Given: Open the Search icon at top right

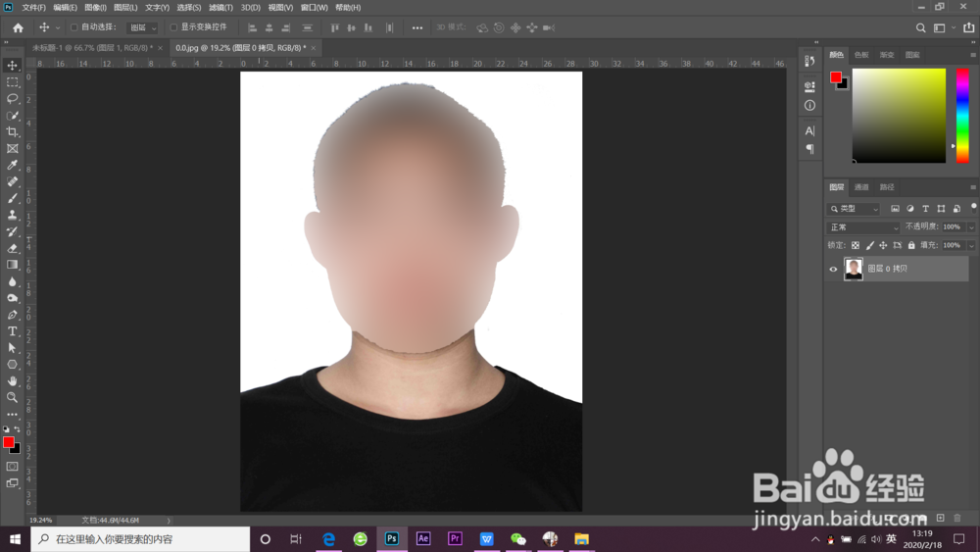Looking at the screenshot, I should (x=920, y=27).
